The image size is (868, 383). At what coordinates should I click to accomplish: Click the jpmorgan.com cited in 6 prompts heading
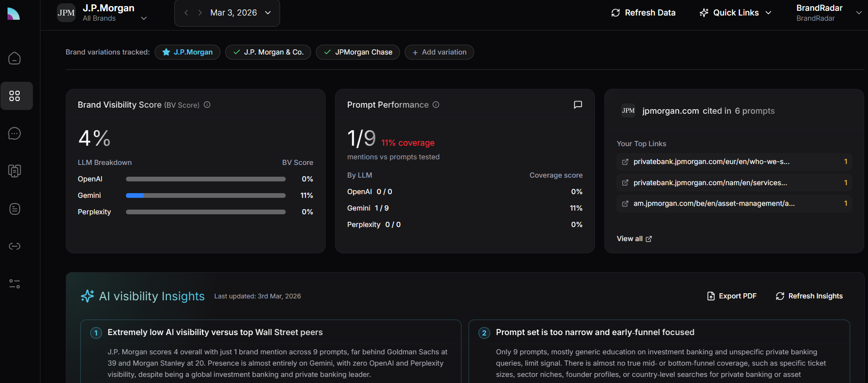click(x=708, y=111)
